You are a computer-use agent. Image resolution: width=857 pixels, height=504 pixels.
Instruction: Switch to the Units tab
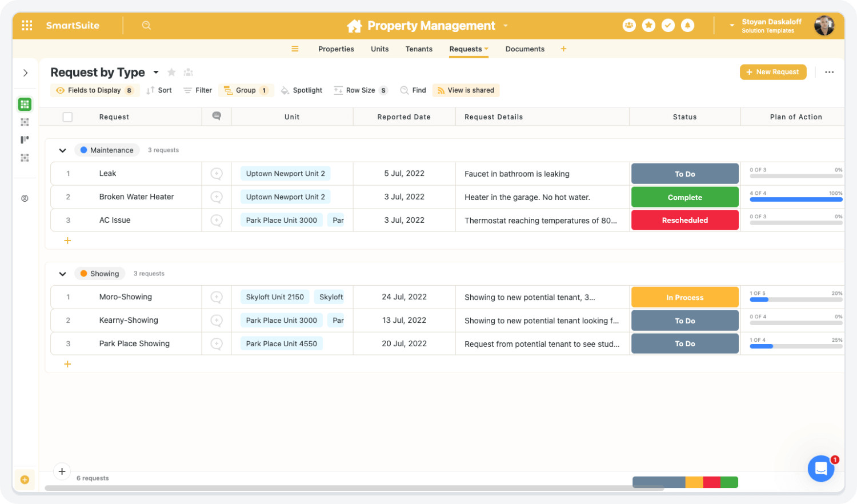(379, 49)
